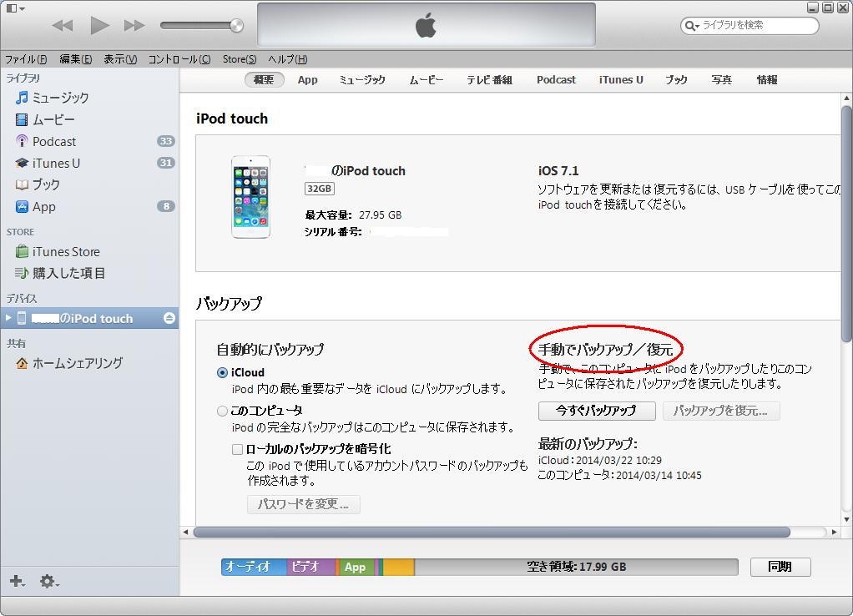Switch to the ブック tab
853x616 pixels.
click(676, 79)
